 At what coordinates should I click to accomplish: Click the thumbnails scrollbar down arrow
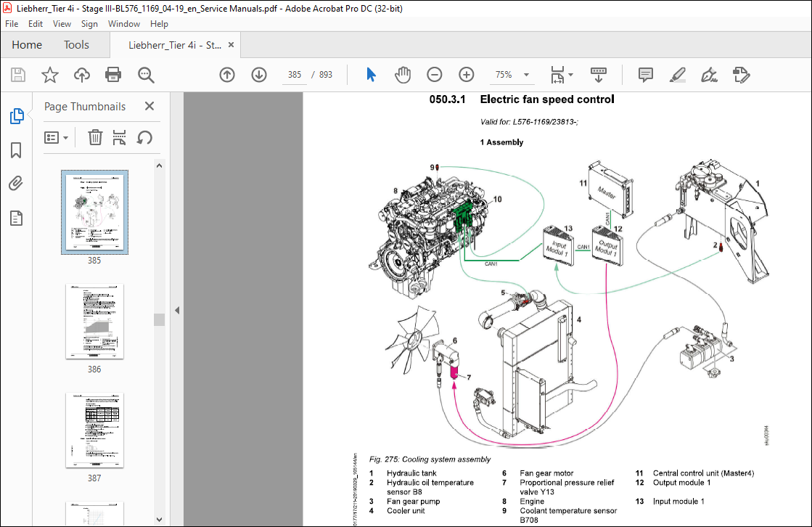159,519
